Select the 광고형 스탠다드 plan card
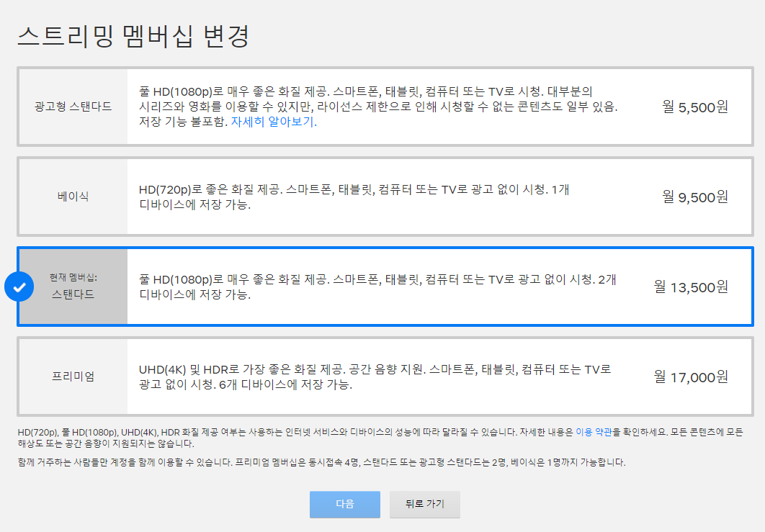The height and width of the screenshot is (532, 765). point(385,107)
